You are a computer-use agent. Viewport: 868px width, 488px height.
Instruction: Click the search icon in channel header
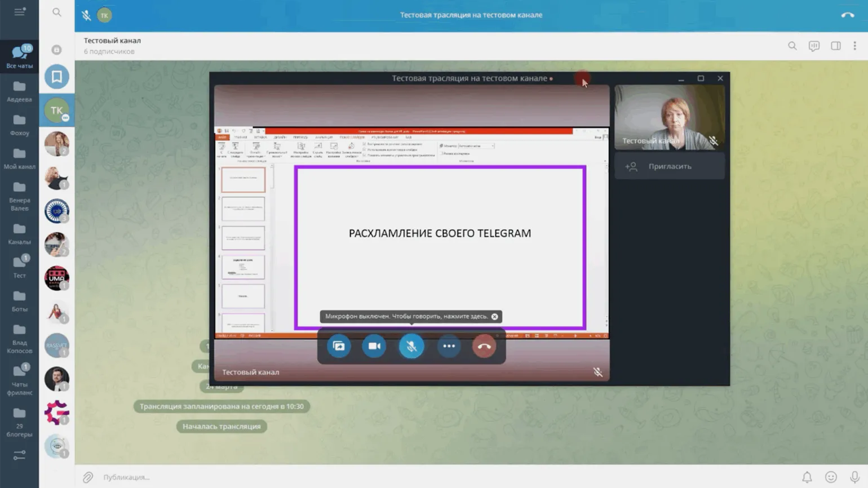click(x=792, y=46)
